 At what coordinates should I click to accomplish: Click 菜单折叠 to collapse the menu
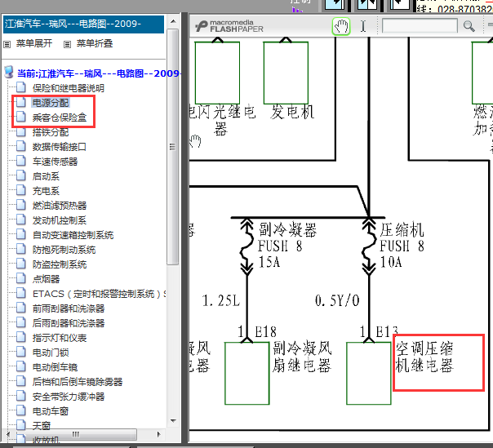(x=95, y=43)
